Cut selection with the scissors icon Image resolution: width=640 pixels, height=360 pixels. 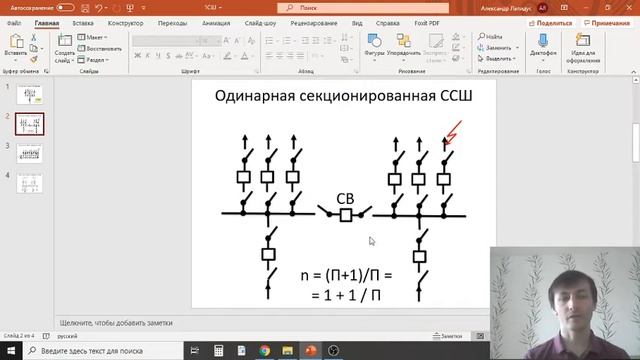point(33,38)
